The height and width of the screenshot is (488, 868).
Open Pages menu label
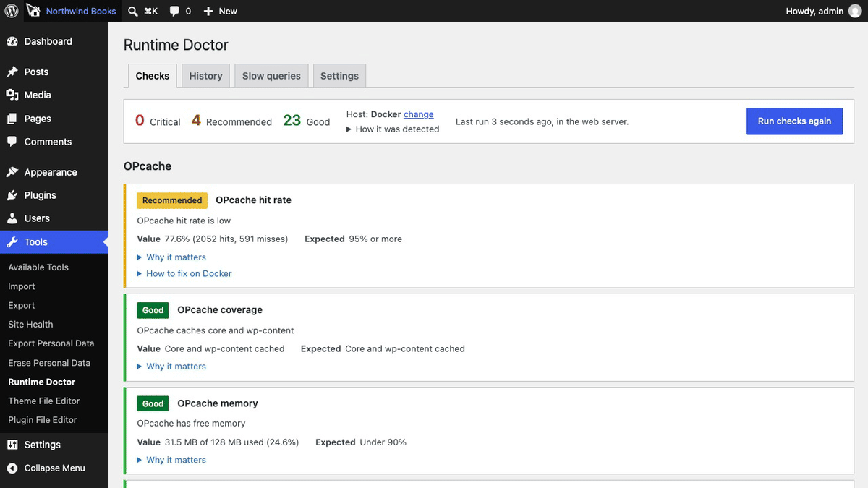click(x=38, y=119)
